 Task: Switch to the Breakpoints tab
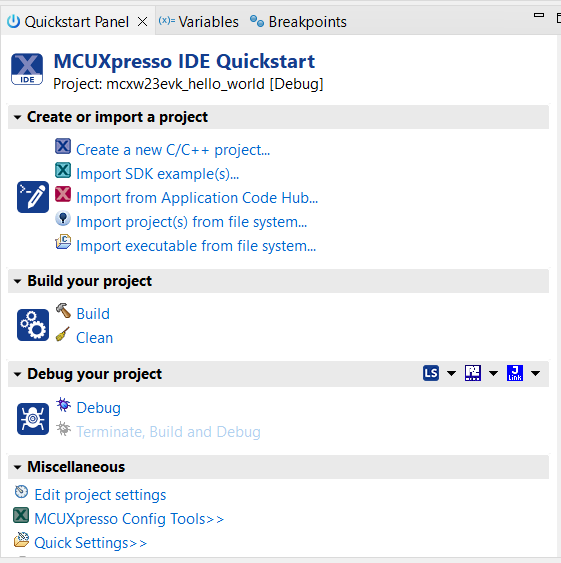tap(298, 22)
